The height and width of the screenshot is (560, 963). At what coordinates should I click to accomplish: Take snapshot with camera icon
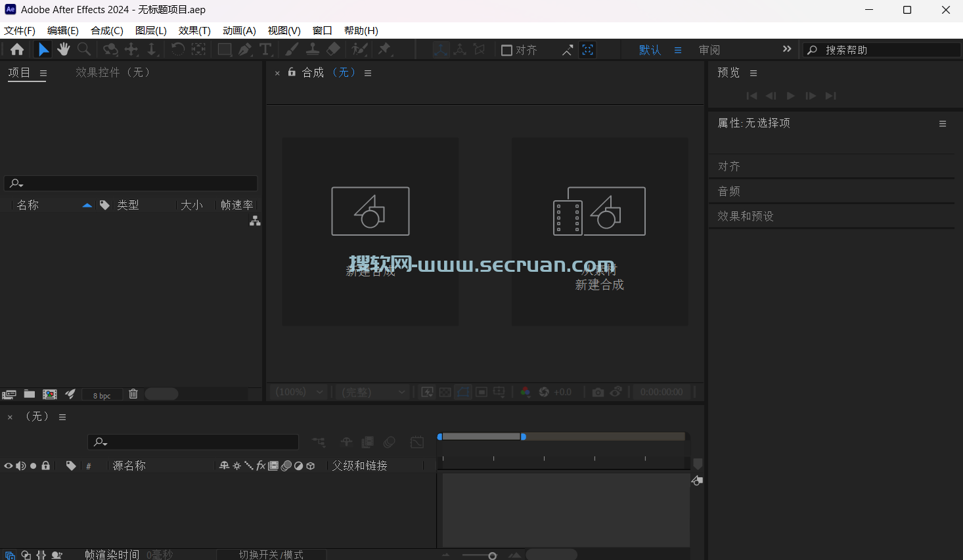pos(598,392)
